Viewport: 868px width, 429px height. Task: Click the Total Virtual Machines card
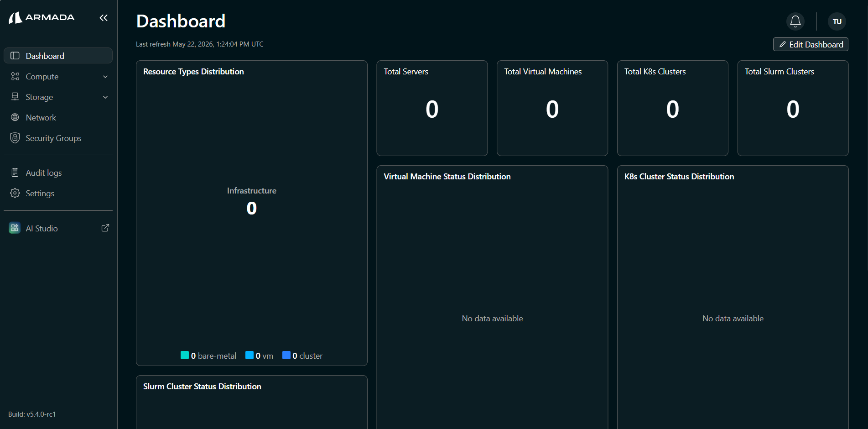[552, 108]
